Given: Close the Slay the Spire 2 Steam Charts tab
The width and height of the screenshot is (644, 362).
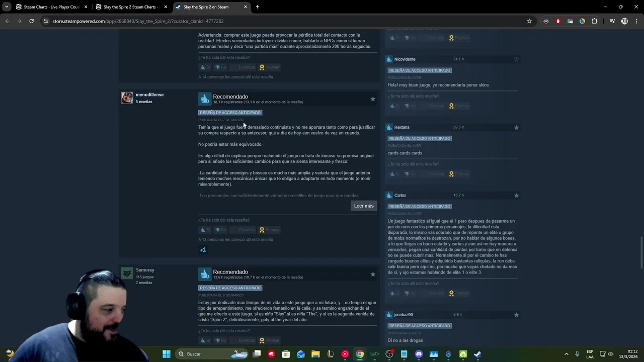Looking at the screenshot, I should point(166,7).
